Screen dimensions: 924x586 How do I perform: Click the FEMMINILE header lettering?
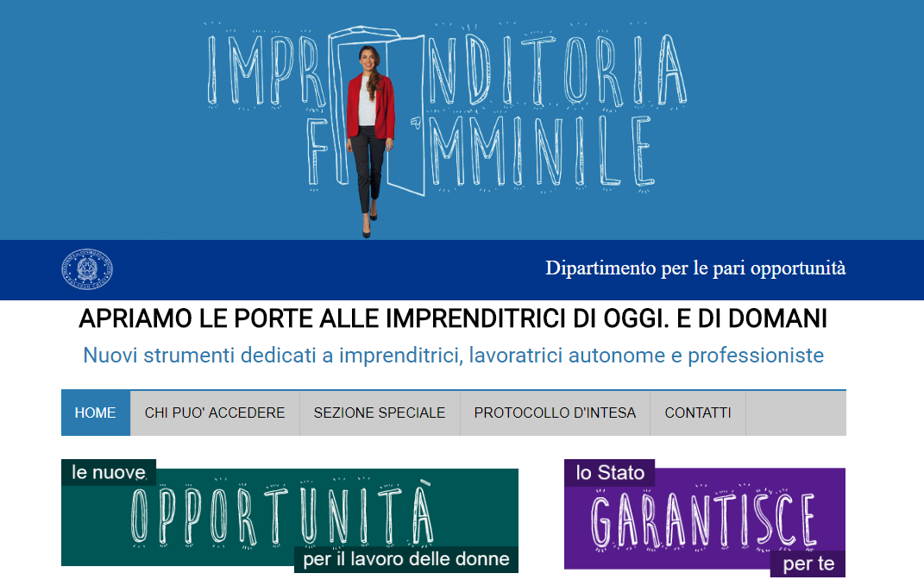pyautogui.click(x=481, y=154)
